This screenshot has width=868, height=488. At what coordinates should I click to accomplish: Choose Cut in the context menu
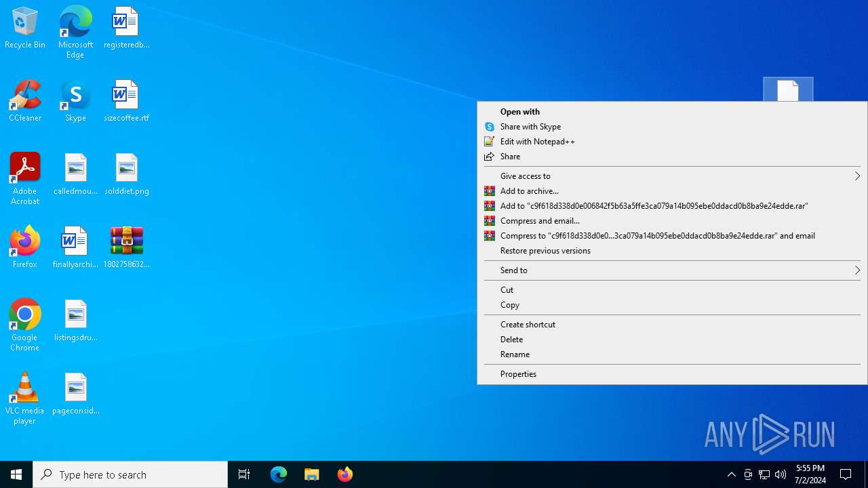pyautogui.click(x=672, y=290)
